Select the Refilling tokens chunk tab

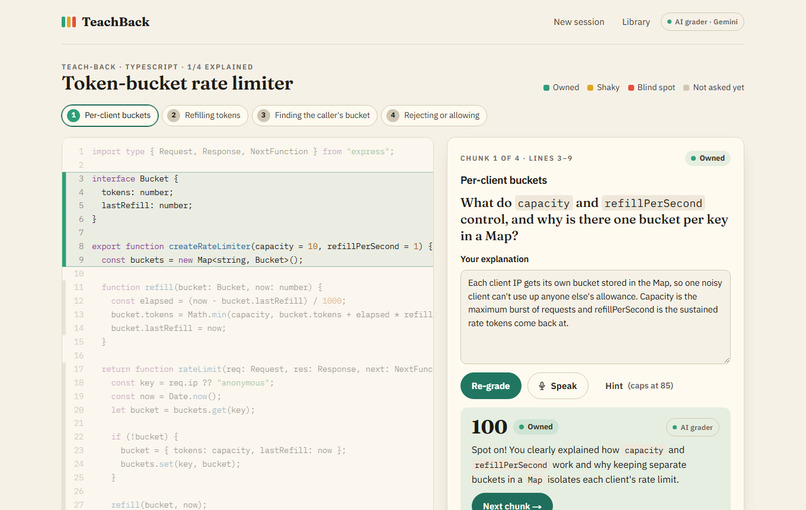(x=205, y=115)
